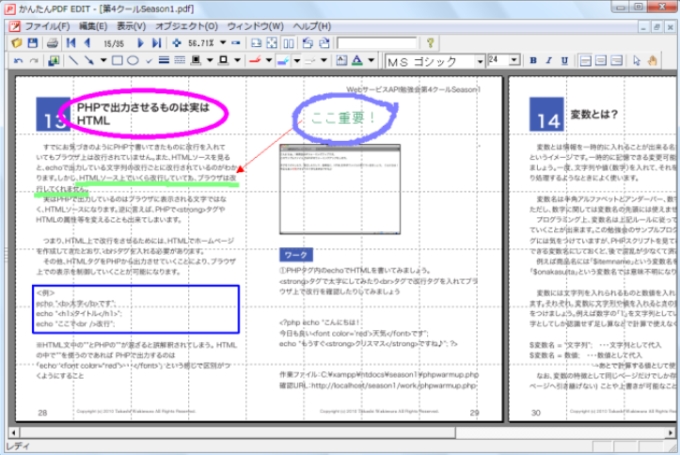Open the fill color dropdown arrow
Viewport: 680px width, 455px height.
[210, 61]
